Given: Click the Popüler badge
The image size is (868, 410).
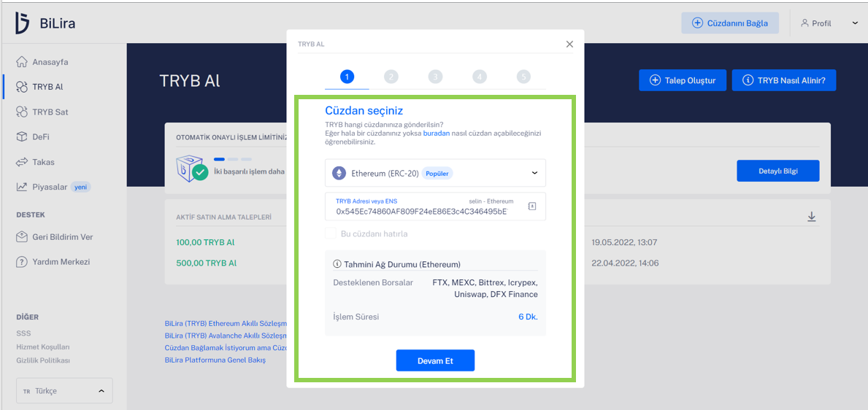Looking at the screenshot, I should coord(437,173).
